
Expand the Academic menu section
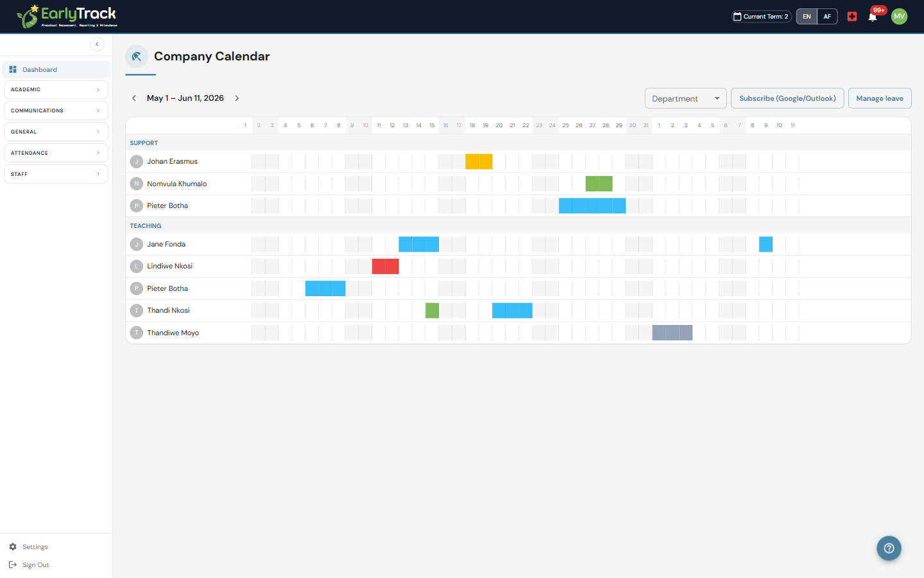(56, 90)
